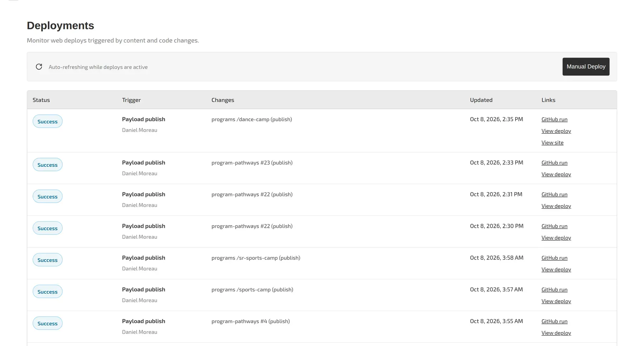Click the Links column header
Viewport: 644px width, 346px height.
point(548,100)
